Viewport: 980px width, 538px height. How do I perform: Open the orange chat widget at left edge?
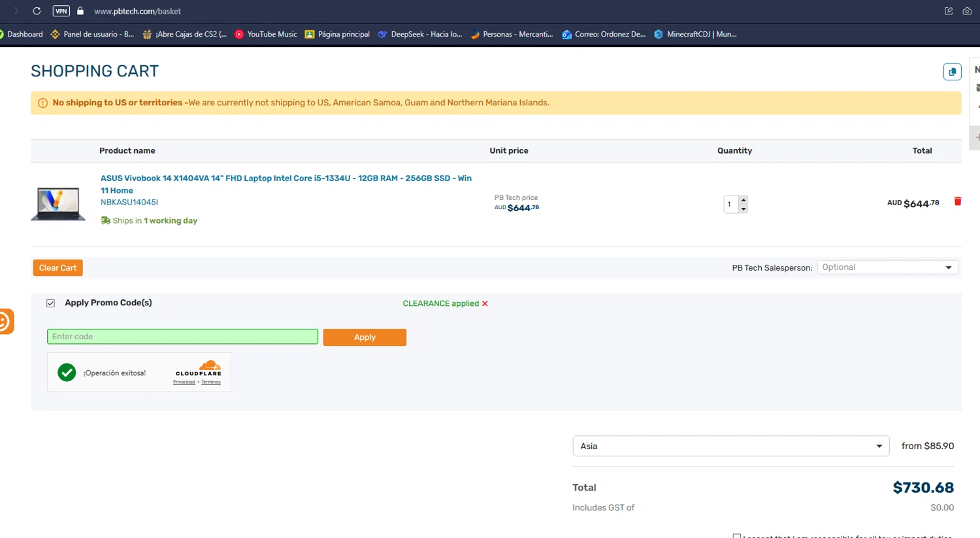coord(5,321)
